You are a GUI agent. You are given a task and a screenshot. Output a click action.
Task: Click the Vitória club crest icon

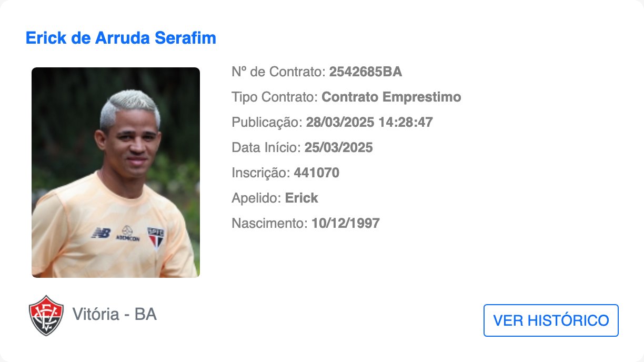point(46,316)
